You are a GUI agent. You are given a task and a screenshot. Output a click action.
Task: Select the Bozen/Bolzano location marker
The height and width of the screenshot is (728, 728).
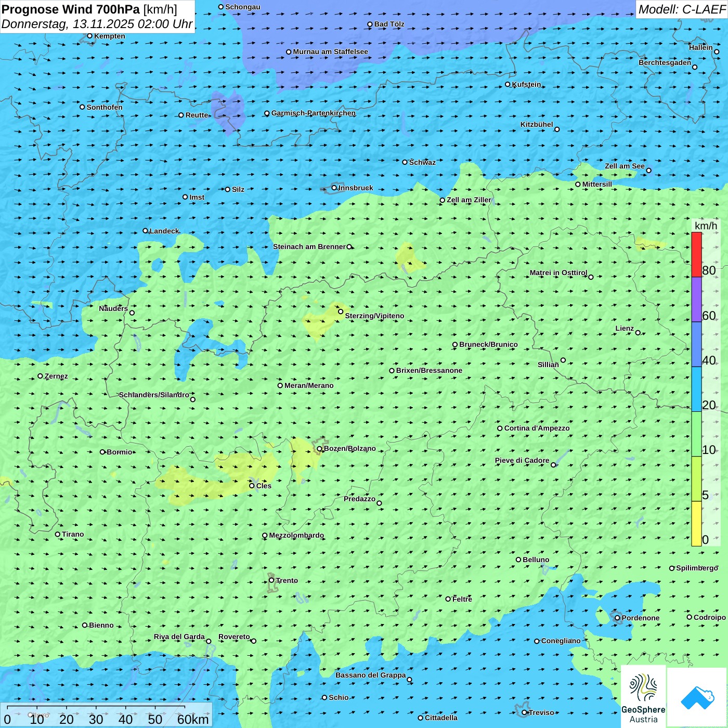pyautogui.click(x=319, y=449)
